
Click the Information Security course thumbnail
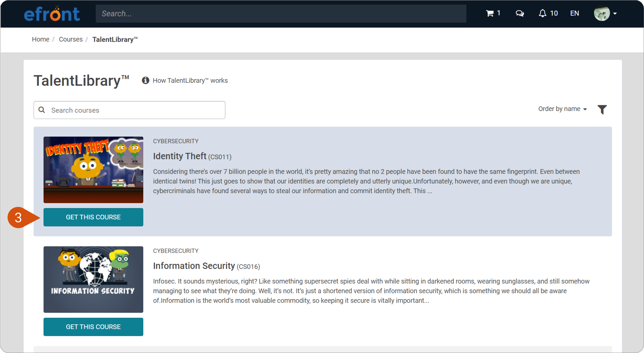pyautogui.click(x=93, y=279)
